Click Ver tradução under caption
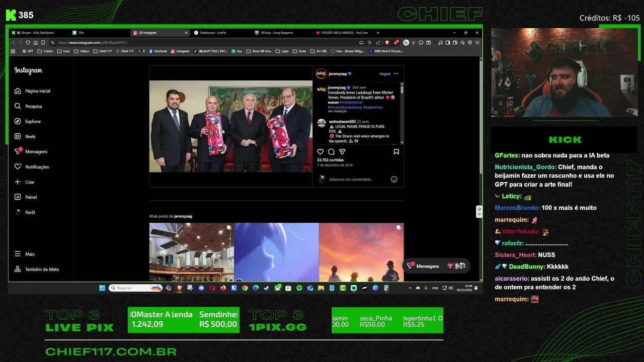644x362 pixels. point(337,111)
